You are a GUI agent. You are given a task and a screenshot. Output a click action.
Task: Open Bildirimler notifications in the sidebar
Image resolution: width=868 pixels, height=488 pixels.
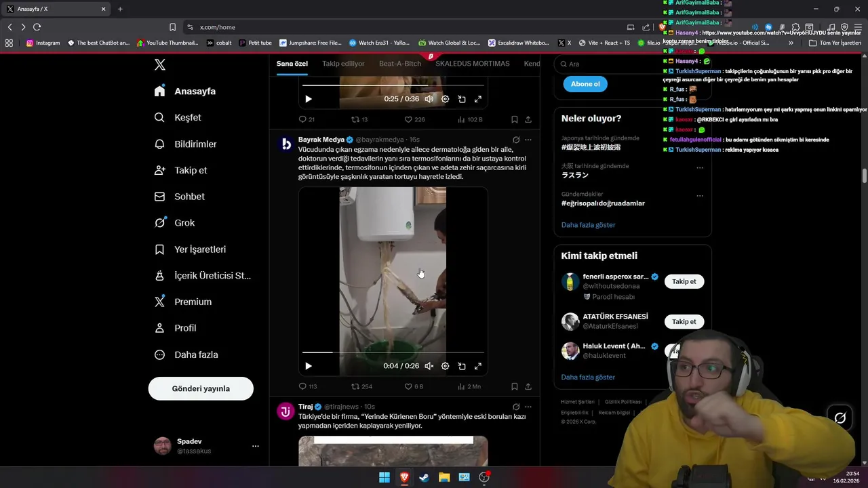coord(185,144)
